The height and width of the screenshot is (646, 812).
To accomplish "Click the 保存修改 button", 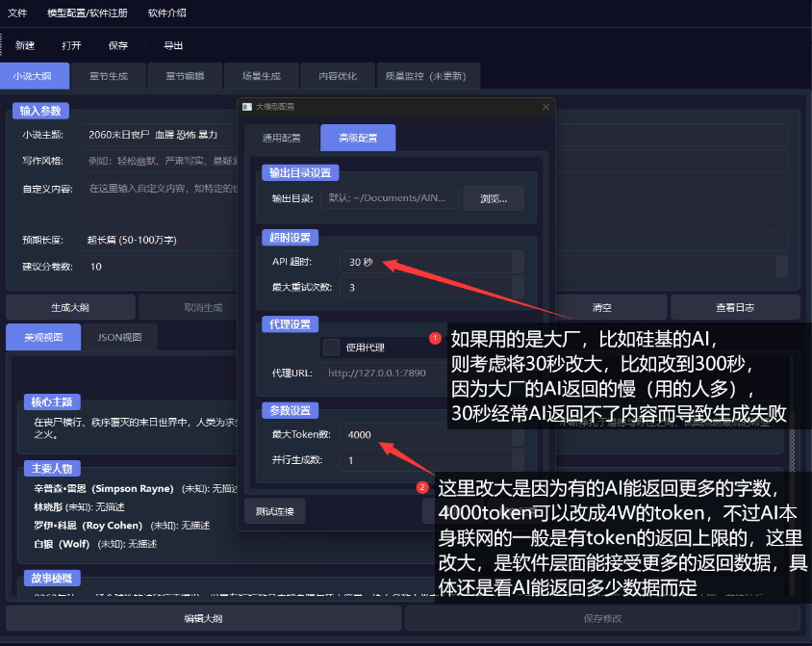I will [x=602, y=618].
